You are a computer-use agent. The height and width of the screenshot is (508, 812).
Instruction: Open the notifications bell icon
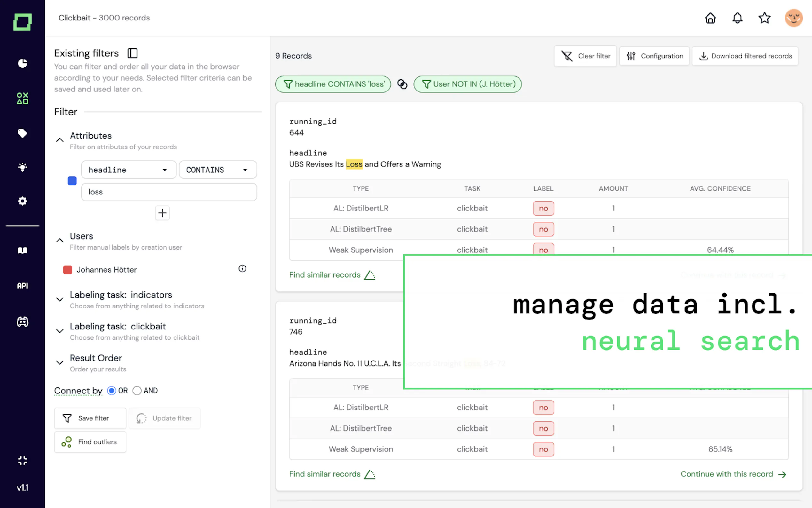point(737,18)
